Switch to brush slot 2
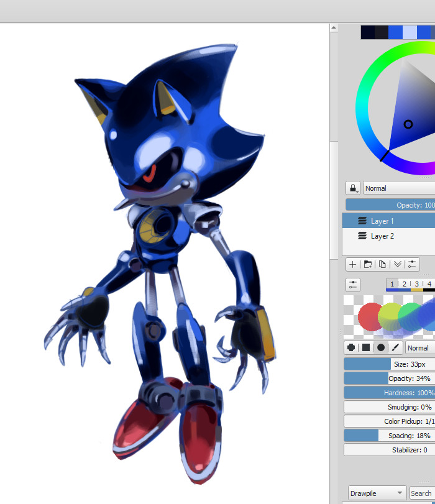This screenshot has width=435, height=504. coord(405,285)
